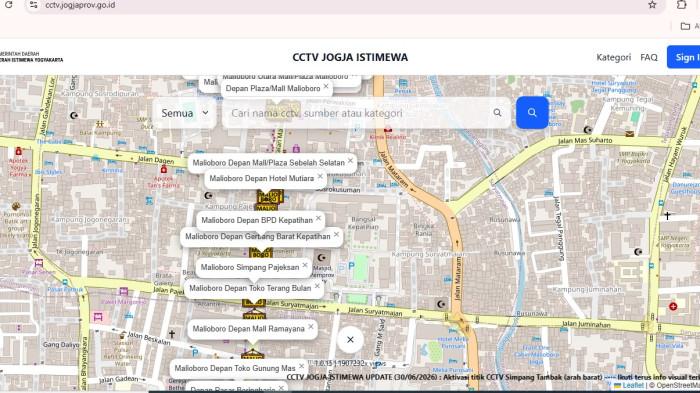Close the Malioboro Depan BPD Kepatihan popup
This screenshot has width=700, height=393.
(x=318, y=218)
